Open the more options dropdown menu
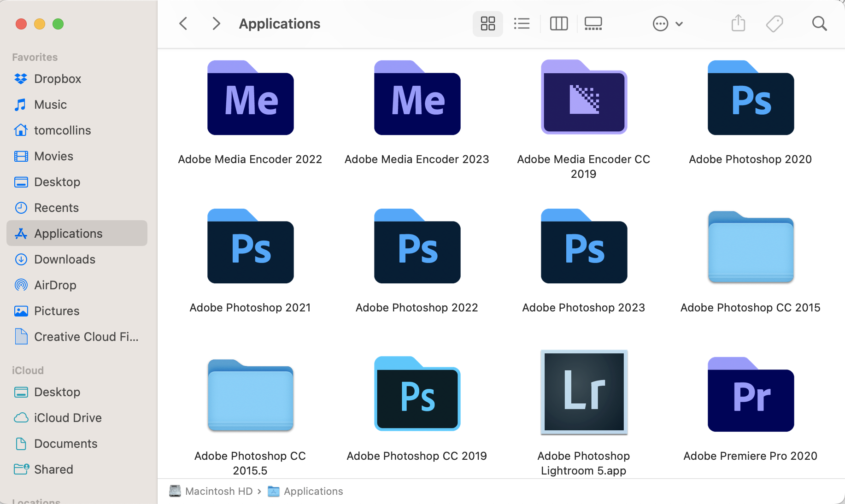845x504 pixels. pyautogui.click(x=667, y=23)
